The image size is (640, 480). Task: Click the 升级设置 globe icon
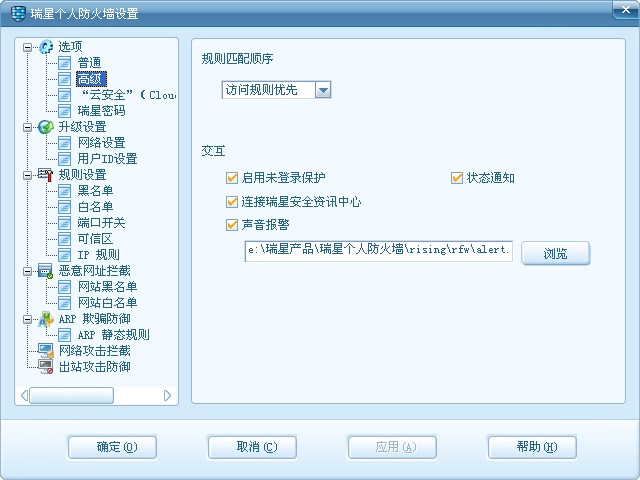click(x=46, y=127)
